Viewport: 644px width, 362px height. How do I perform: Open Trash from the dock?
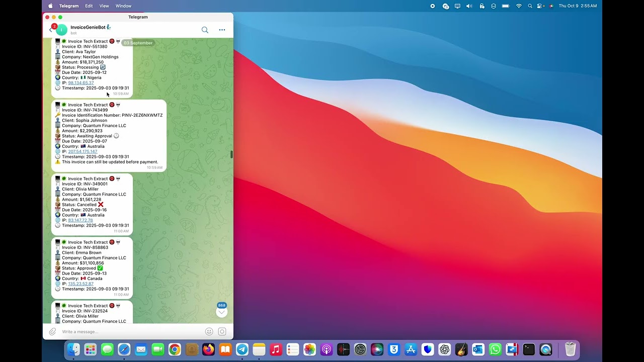click(570, 349)
